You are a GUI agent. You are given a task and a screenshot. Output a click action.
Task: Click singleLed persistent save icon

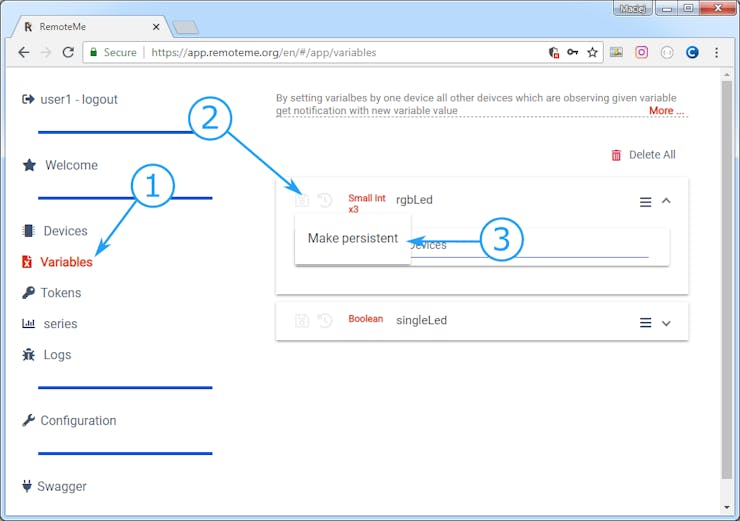tap(302, 321)
